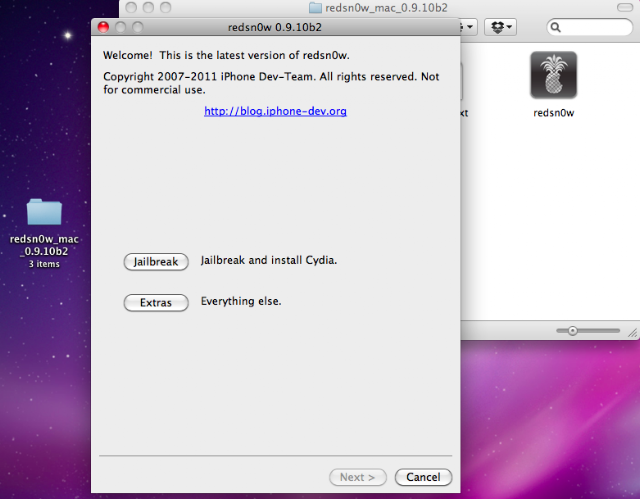Click the redsn0w 0.9.10b2 window title
The width and height of the screenshot is (640, 499).
(275, 27)
